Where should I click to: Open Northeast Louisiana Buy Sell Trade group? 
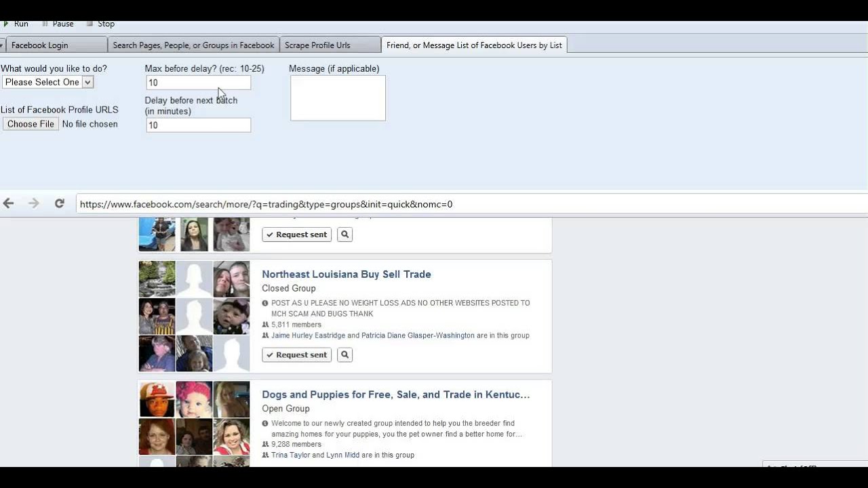click(x=347, y=274)
